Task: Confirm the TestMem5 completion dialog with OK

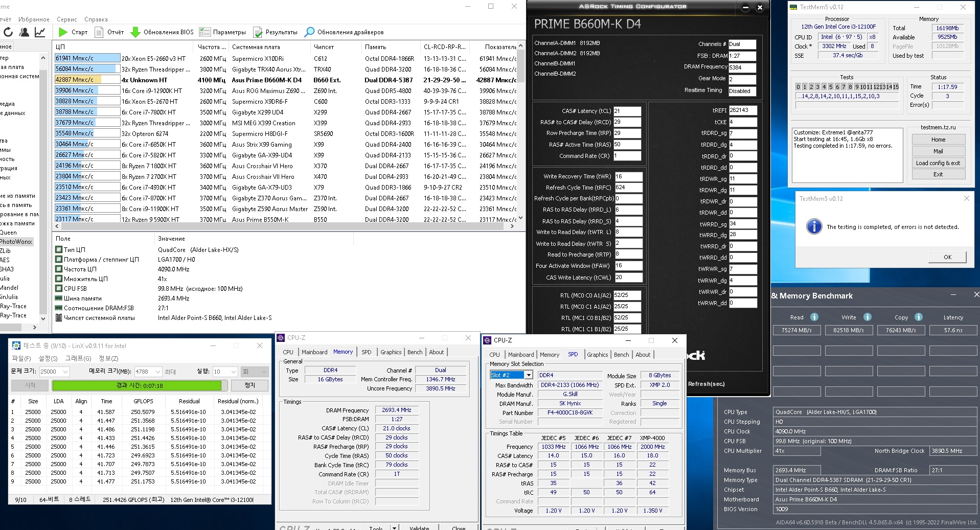Action: (947, 257)
